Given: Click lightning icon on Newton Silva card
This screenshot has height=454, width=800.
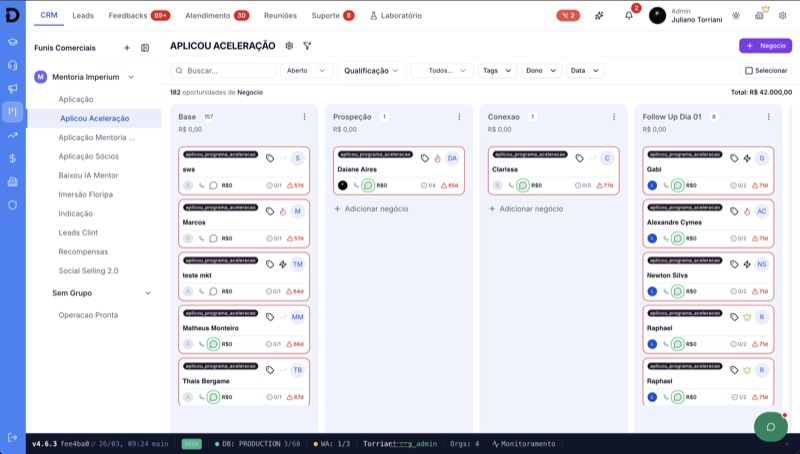Looking at the screenshot, I should click(747, 264).
